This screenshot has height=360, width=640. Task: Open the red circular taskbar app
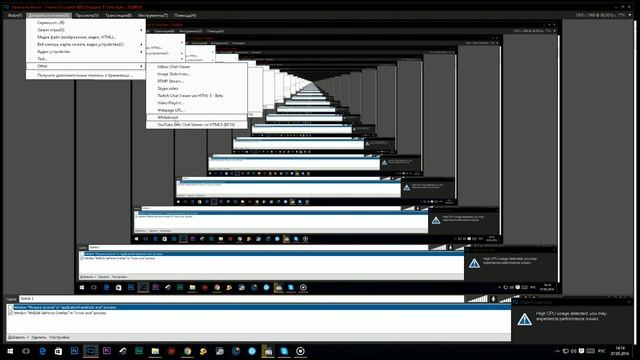[x=171, y=351]
